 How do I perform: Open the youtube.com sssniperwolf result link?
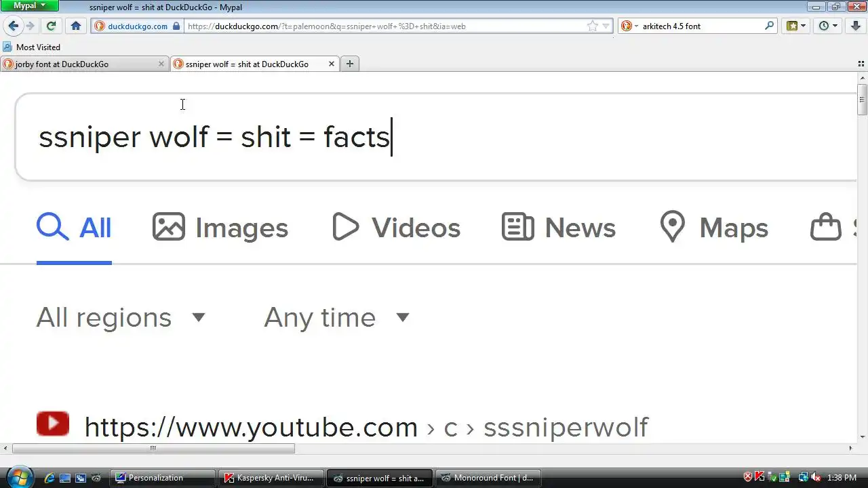click(366, 427)
